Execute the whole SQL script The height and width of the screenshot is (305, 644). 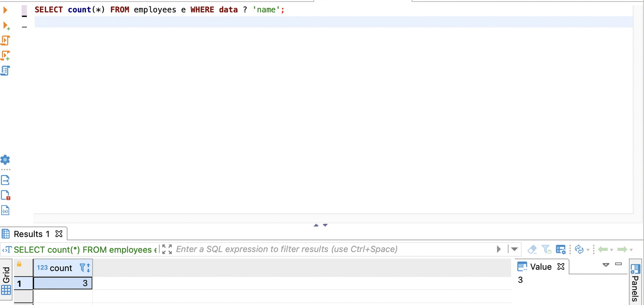click(x=5, y=41)
